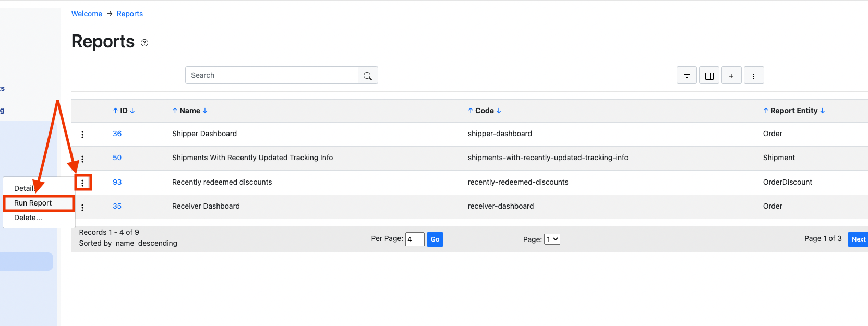Click the Reports breadcrumb link
This screenshot has height=326, width=868.
[x=130, y=14]
